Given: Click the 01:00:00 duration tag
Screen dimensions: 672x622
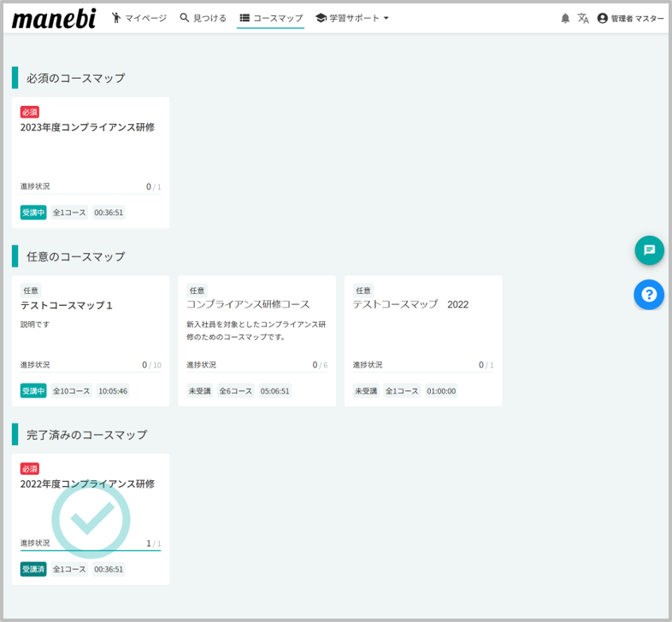Looking at the screenshot, I should pyautogui.click(x=441, y=390).
